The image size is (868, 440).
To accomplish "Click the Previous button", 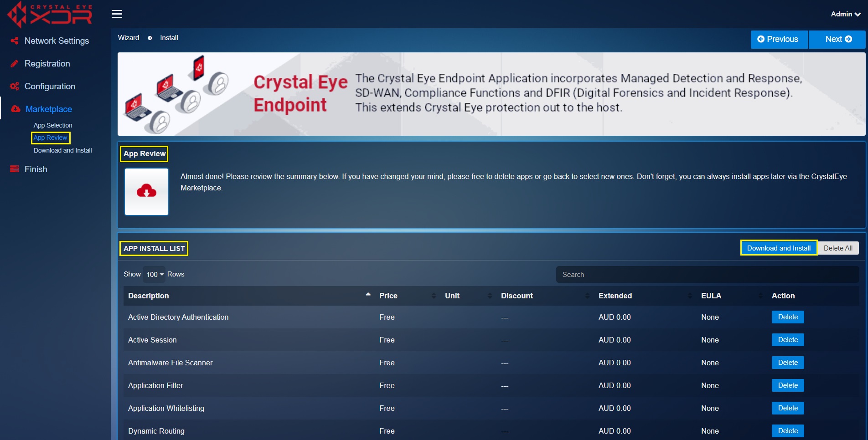I will click(x=779, y=39).
